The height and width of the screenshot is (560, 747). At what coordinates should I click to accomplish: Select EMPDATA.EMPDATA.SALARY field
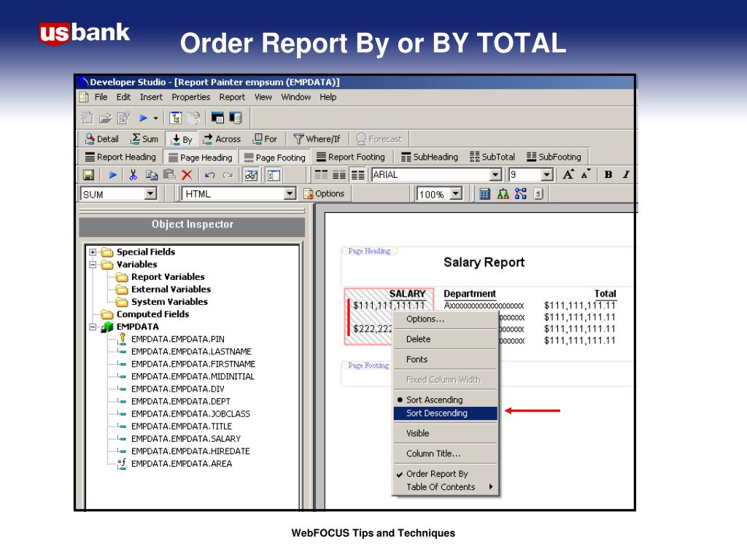[186, 438]
